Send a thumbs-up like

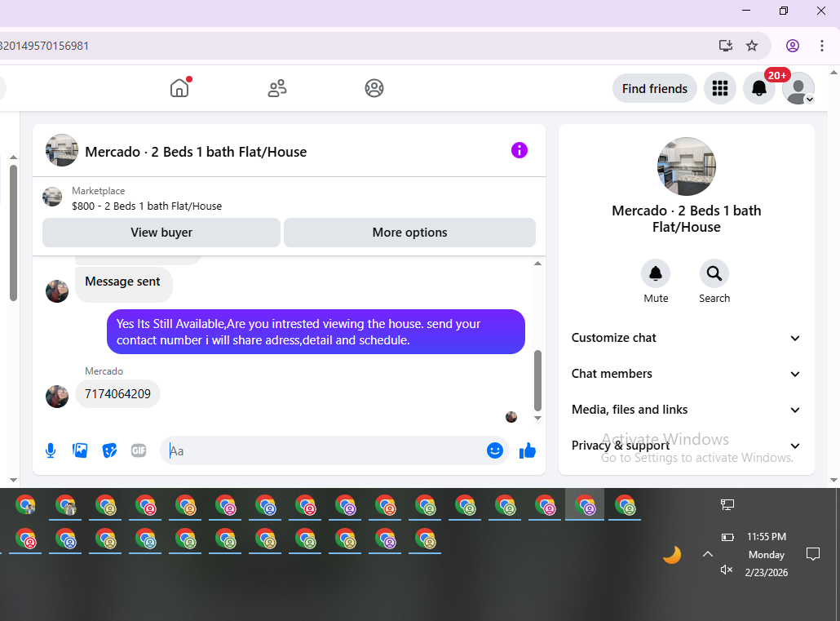[528, 450]
